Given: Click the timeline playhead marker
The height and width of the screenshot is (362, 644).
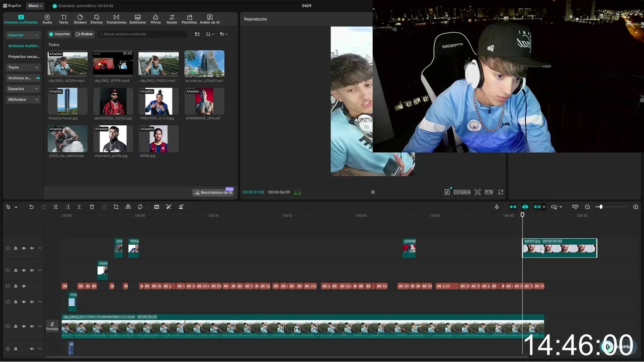Looking at the screenshot, I should click(522, 215).
